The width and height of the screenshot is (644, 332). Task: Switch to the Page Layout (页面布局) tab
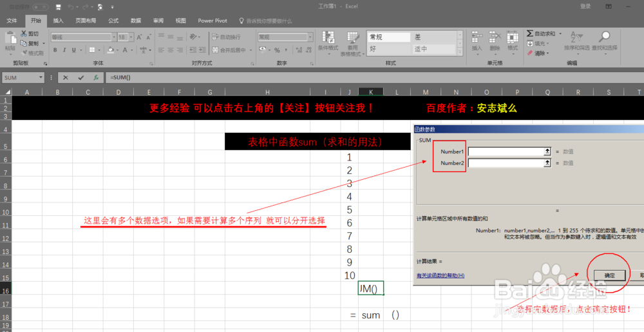86,21
